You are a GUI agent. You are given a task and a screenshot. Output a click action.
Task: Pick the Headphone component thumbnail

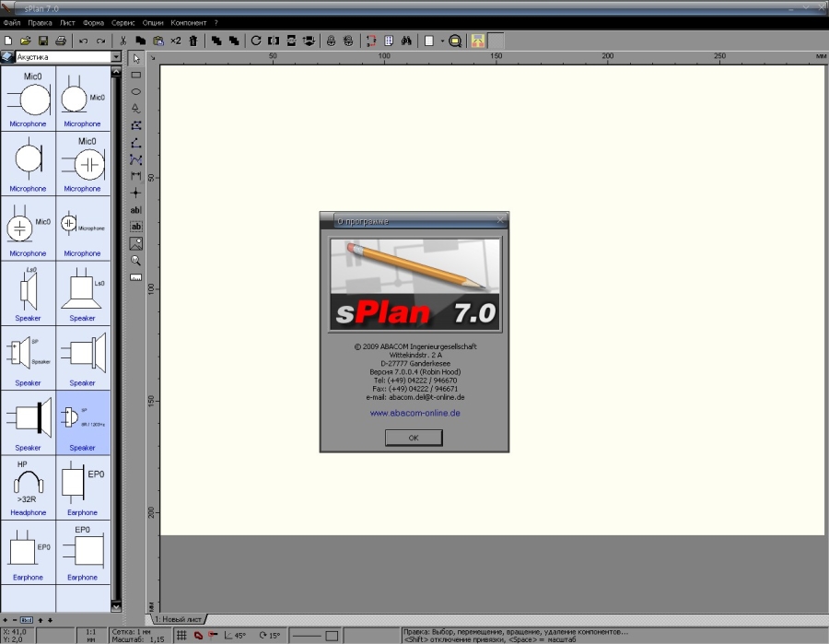[28, 487]
